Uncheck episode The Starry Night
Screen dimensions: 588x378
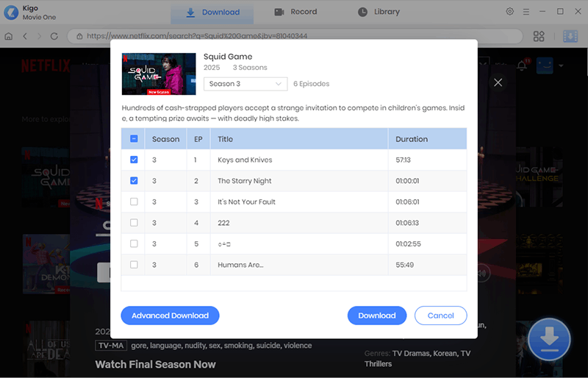(134, 181)
